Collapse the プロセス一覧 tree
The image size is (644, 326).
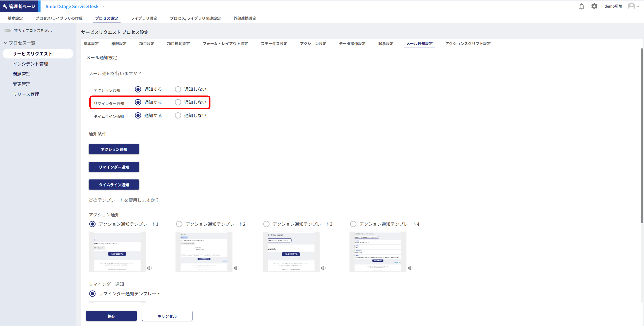click(x=6, y=43)
